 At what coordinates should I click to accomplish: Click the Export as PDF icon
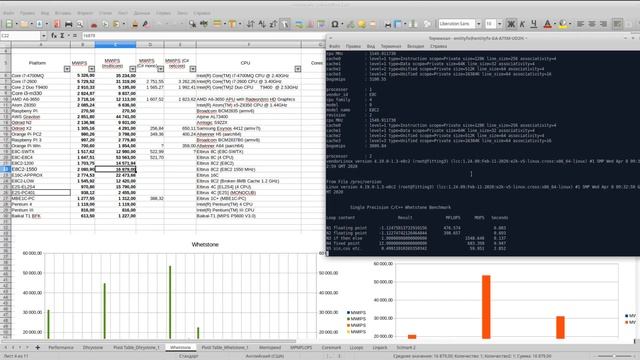coord(57,24)
